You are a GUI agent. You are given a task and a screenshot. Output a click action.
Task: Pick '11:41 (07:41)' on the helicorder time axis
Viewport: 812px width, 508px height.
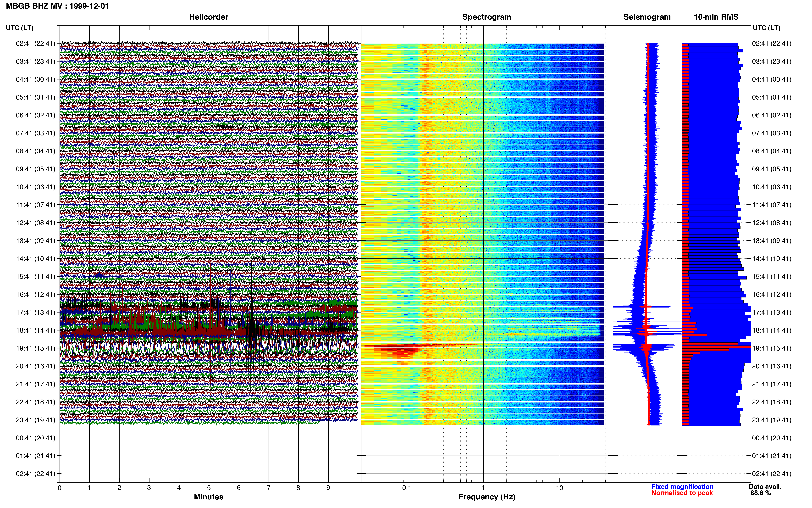click(36, 205)
